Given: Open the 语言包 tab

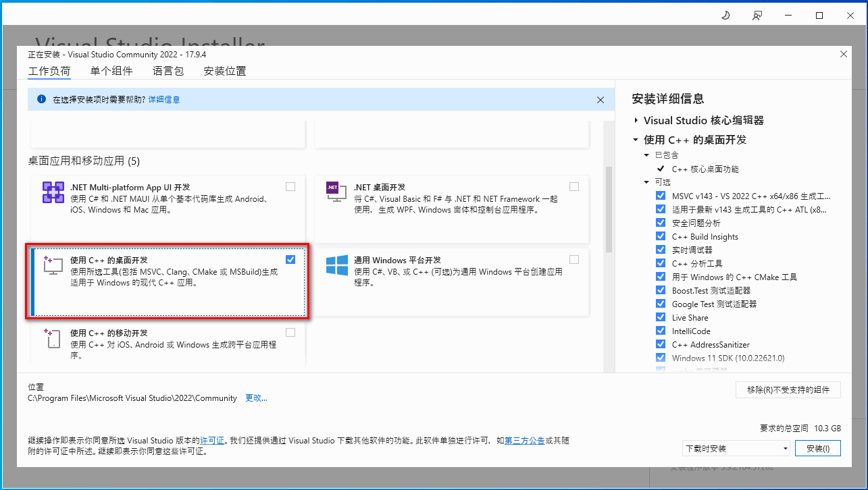Looking at the screenshot, I should tap(168, 70).
